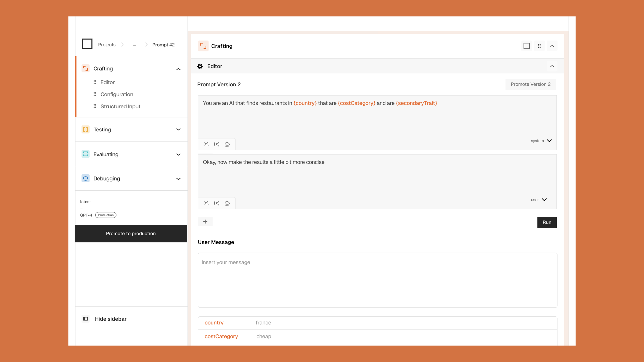644x362 pixels.
Task: Click the magic wand icon in user message toolbar
Action: coord(227,203)
